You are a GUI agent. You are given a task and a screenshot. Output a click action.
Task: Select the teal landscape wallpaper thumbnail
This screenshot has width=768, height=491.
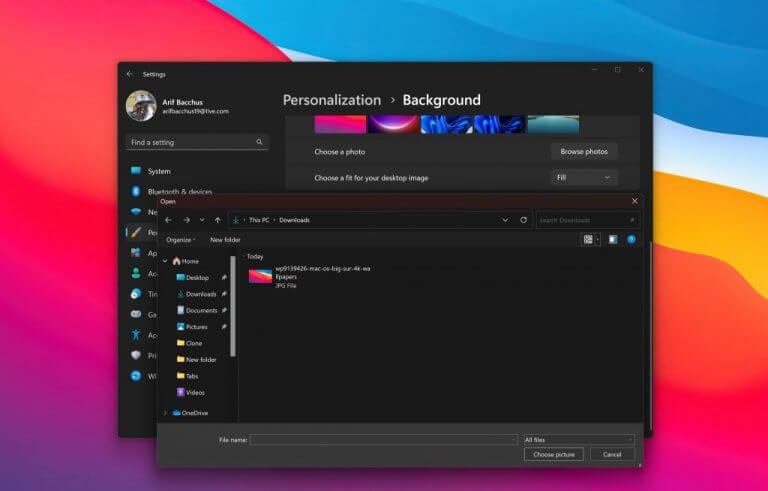point(553,124)
